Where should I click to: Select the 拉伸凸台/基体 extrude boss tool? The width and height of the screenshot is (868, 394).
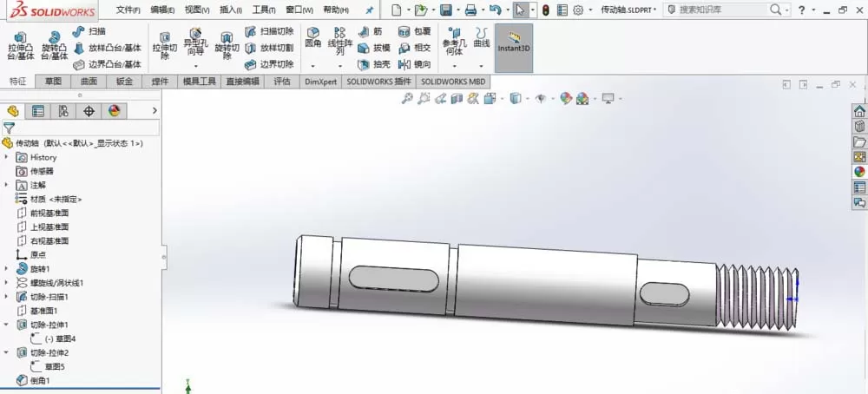(x=21, y=45)
